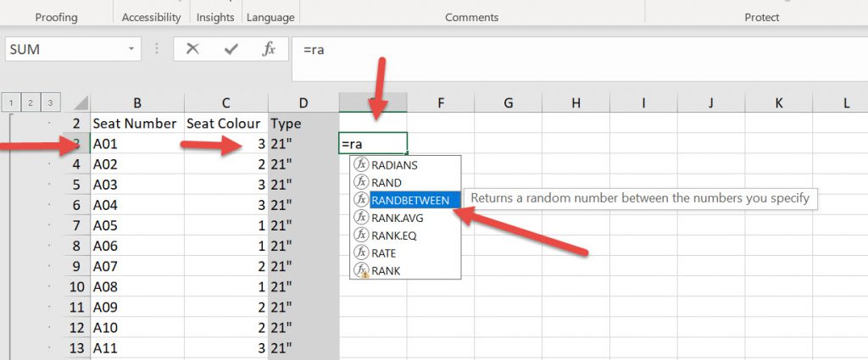Pick RANK.AVG from the function suggestions
Image resolution: width=868 pixels, height=360 pixels.
tap(397, 218)
